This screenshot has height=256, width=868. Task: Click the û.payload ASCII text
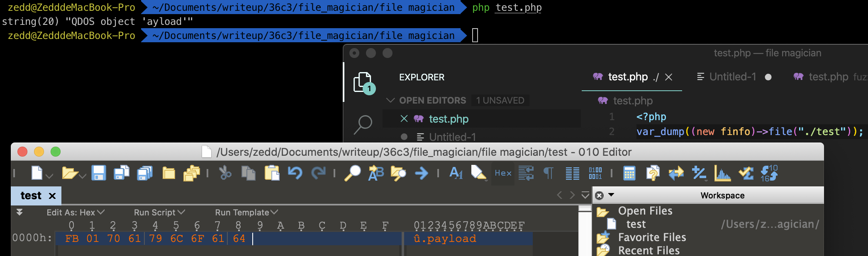pyautogui.click(x=445, y=239)
